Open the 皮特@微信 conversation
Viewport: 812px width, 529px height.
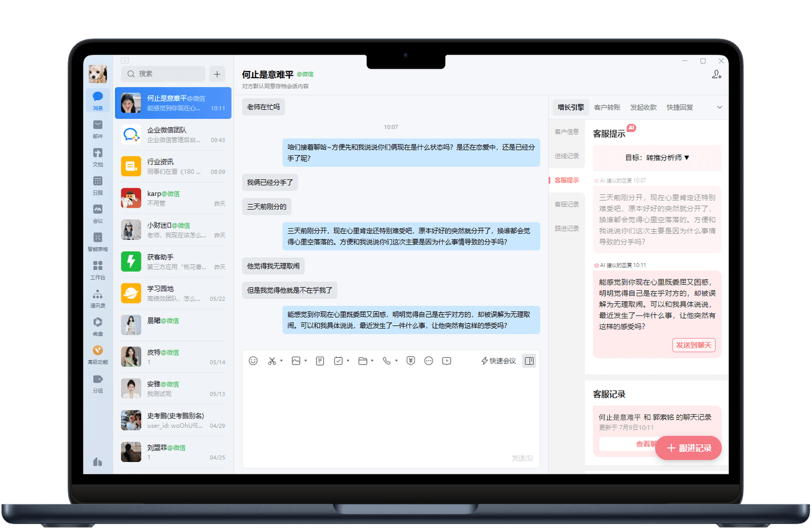click(173, 357)
